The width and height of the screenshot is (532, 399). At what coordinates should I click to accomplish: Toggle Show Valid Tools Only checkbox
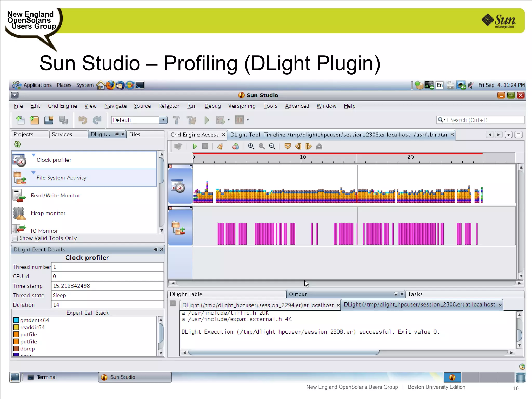[15, 238]
